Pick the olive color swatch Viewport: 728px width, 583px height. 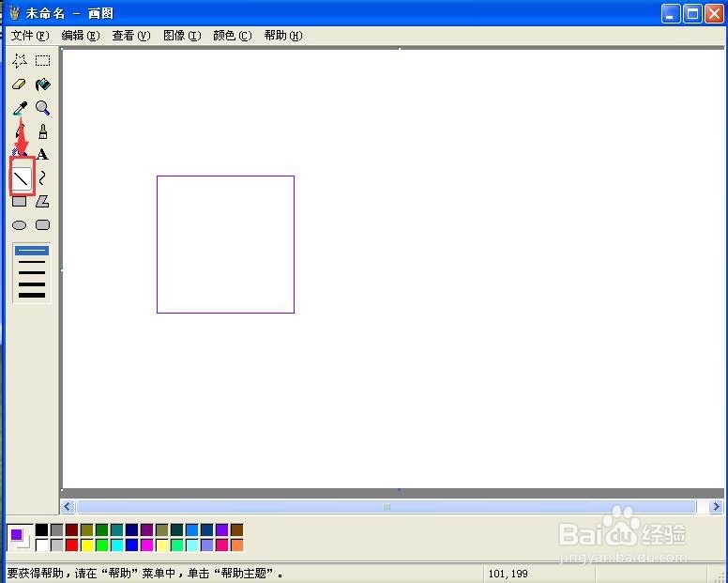click(x=87, y=530)
